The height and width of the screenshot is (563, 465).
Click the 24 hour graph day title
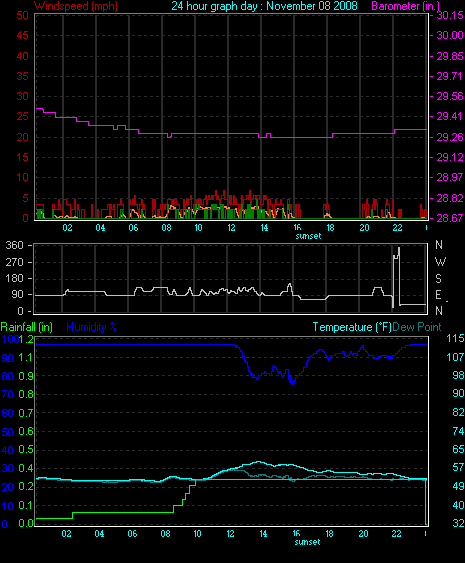[x=264, y=6]
